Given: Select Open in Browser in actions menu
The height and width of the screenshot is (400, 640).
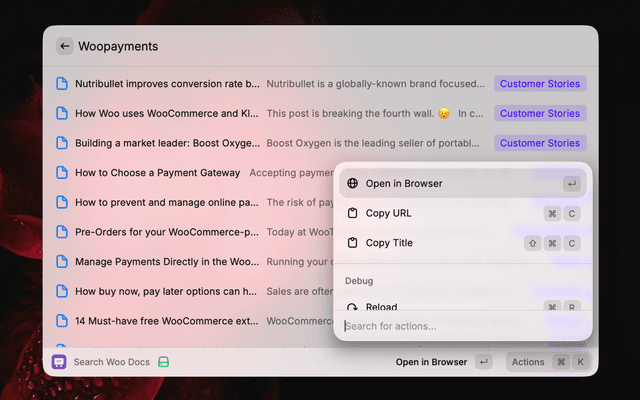Looking at the screenshot, I should point(404,184).
